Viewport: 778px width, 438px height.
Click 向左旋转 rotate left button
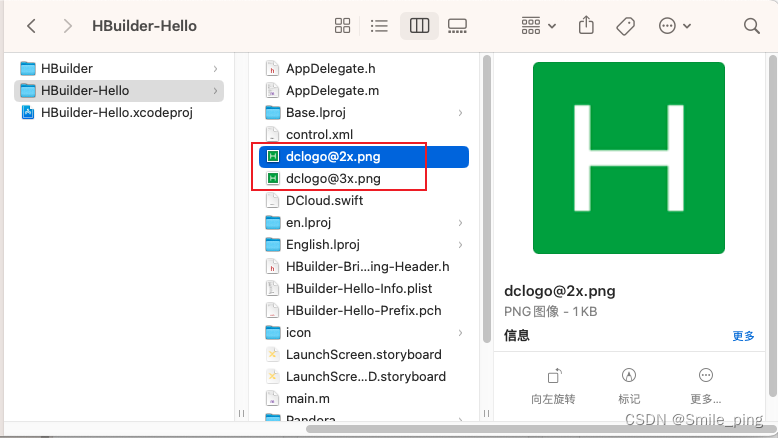tap(553, 386)
